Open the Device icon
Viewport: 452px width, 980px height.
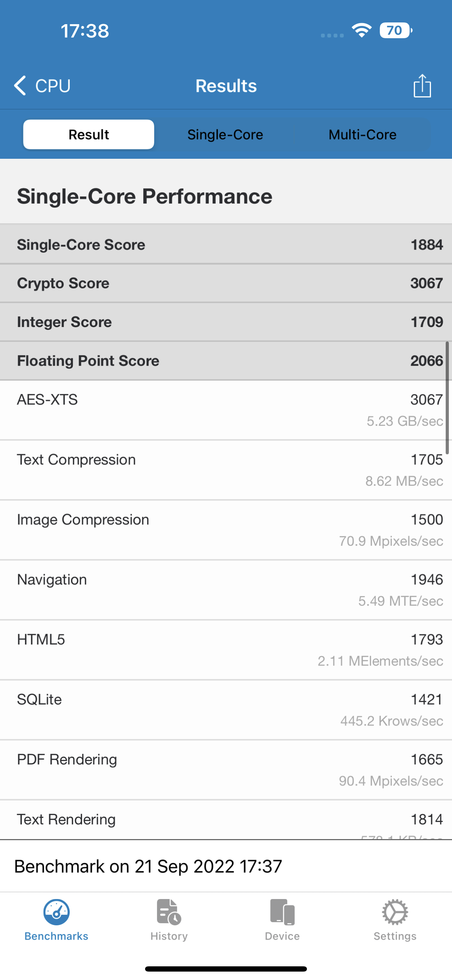(282, 912)
